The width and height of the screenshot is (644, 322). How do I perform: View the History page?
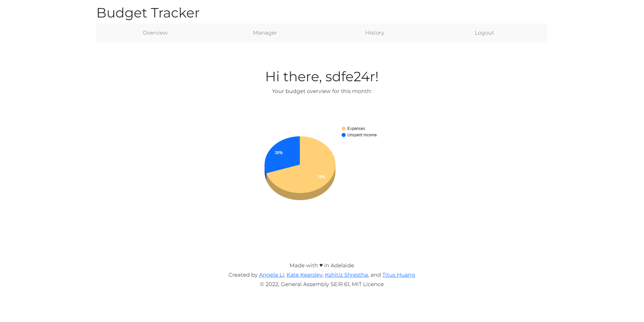tap(375, 33)
